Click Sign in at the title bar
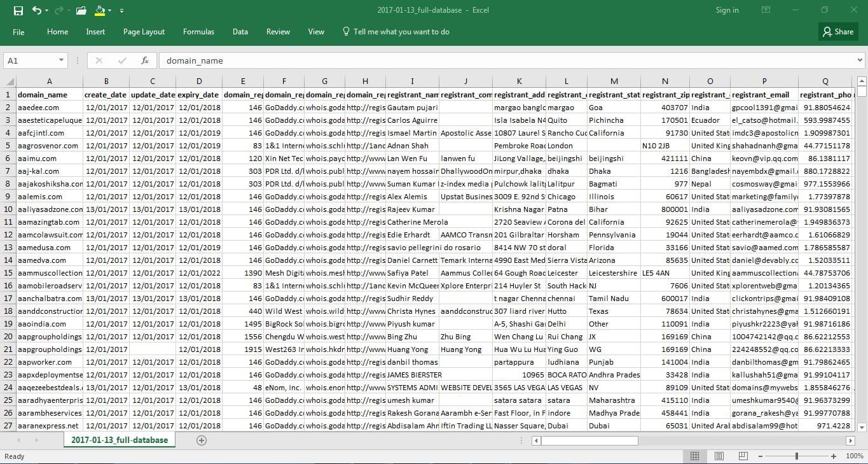 tap(727, 10)
